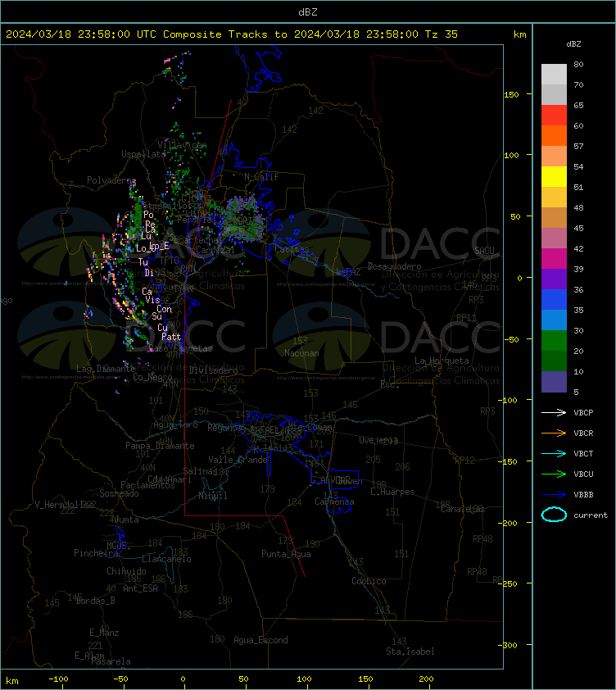Click the '-200' right axis tick label
Viewport: 616px width, 690px height.
click(x=508, y=523)
